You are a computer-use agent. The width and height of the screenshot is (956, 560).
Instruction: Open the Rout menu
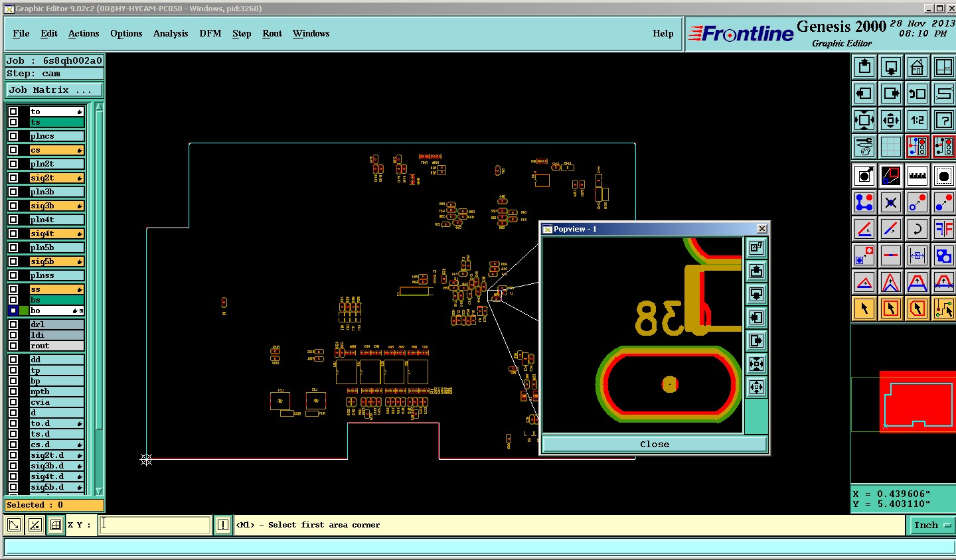(x=272, y=33)
